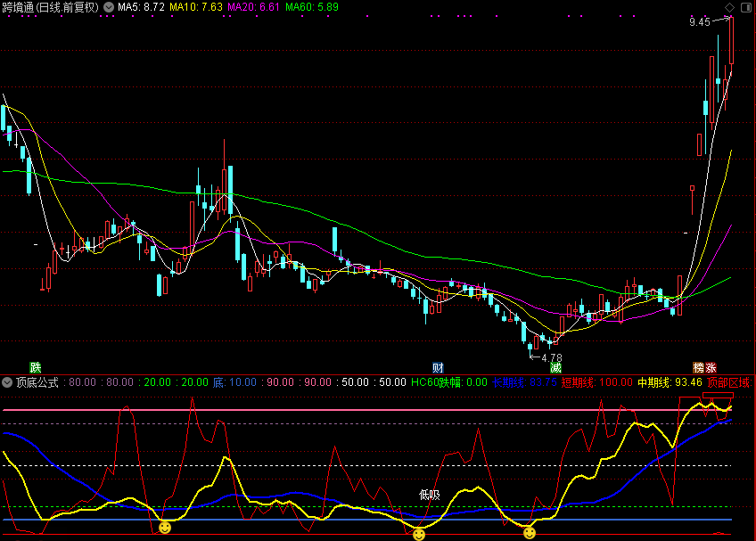This screenshot has height=541, width=756.
Task: Click the 中期线: 93.46 value
Action: pos(670,382)
